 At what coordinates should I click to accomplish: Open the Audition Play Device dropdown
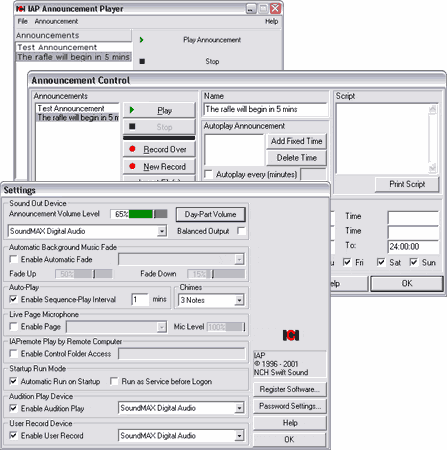(239, 408)
